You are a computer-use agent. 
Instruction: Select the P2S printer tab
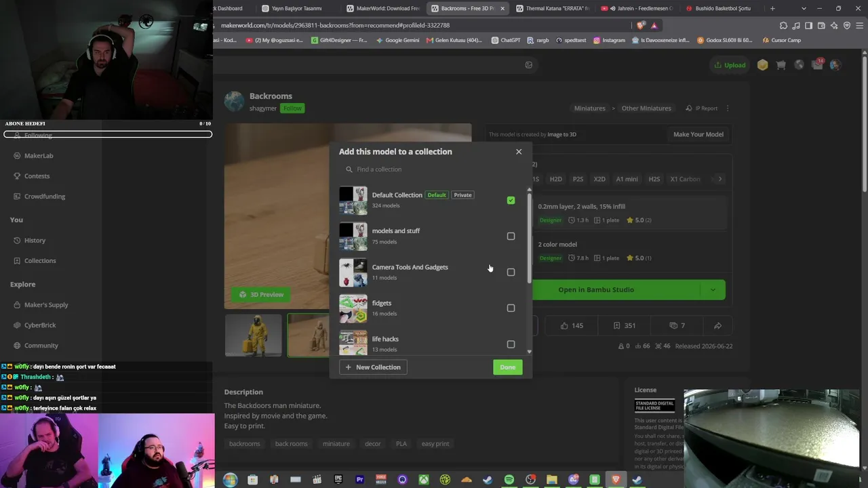pyautogui.click(x=578, y=179)
